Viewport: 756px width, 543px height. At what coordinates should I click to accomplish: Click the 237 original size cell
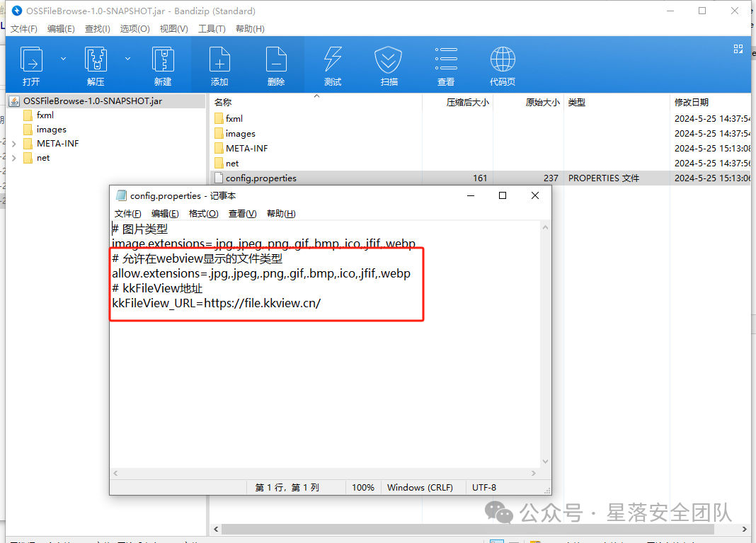(x=551, y=178)
